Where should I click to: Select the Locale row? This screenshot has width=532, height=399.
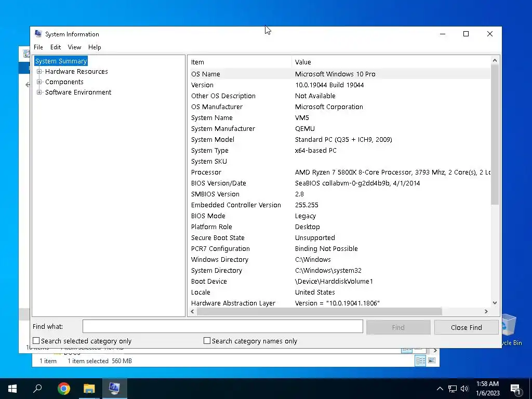pyautogui.click(x=339, y=292)
